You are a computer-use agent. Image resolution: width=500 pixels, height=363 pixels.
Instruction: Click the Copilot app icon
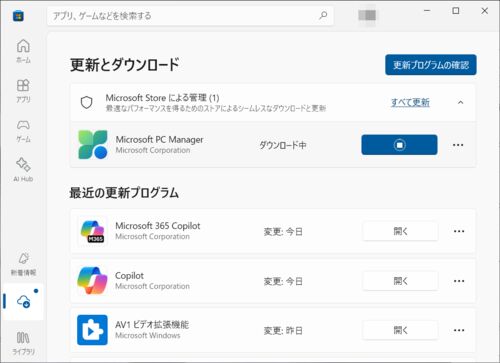tap(92, 281)
